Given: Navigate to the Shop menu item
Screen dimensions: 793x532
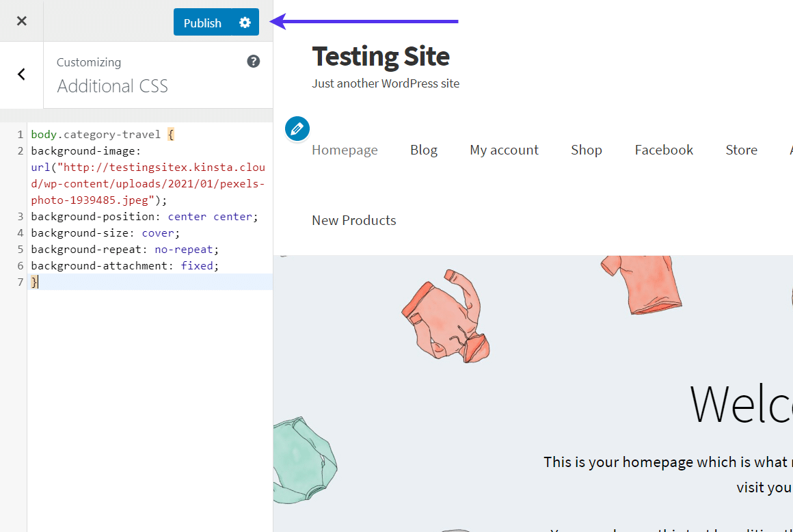Looking at the screenshot, I should point(586,150).
